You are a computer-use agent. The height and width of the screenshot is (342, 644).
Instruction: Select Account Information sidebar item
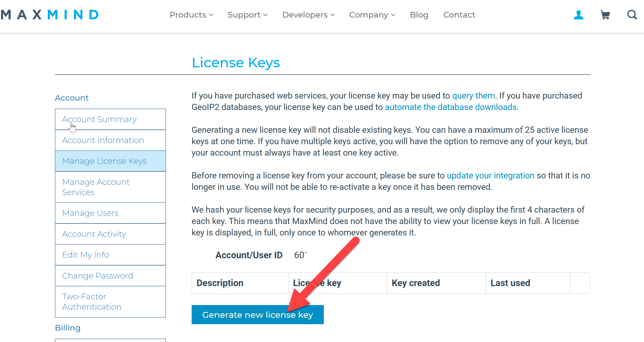click(103, 140)
